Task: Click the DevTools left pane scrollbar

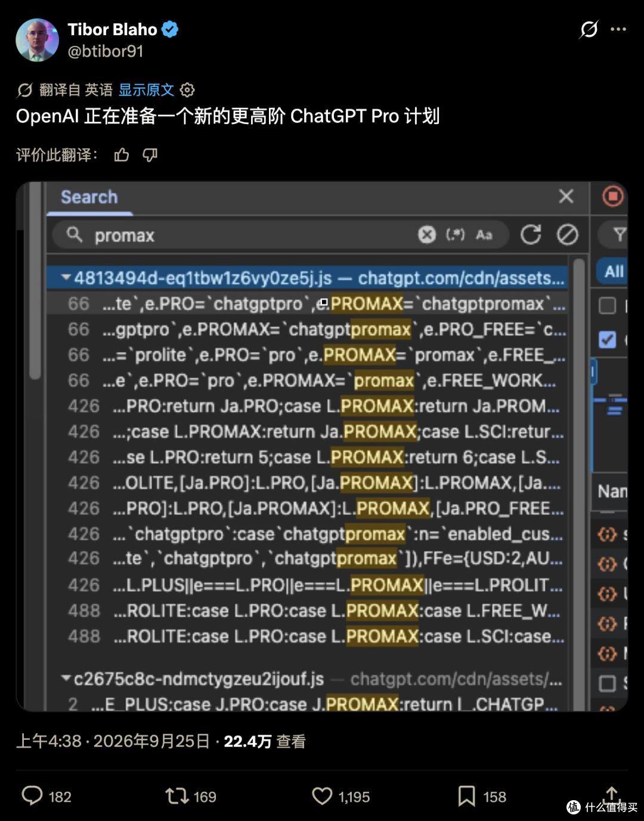Action: (35, 280)
